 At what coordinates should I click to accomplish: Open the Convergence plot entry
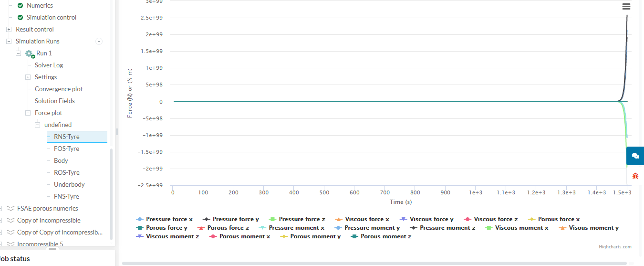(x=59, y=89)
